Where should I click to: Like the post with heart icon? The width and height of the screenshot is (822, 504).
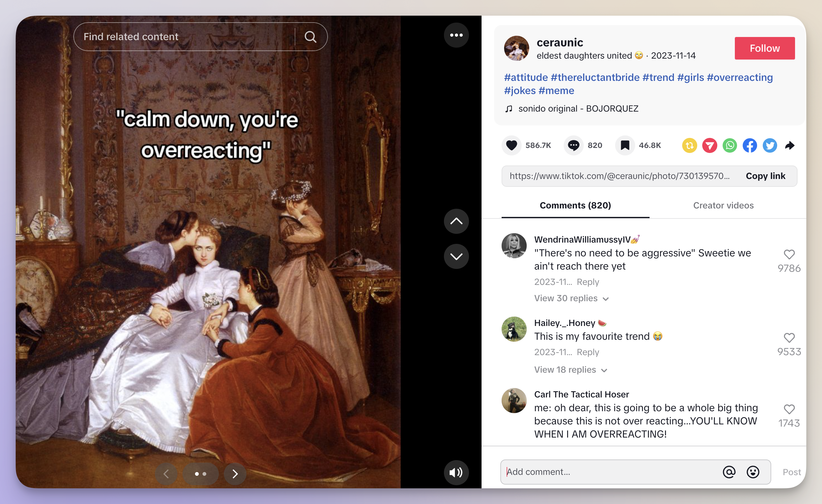pos(511,145)
